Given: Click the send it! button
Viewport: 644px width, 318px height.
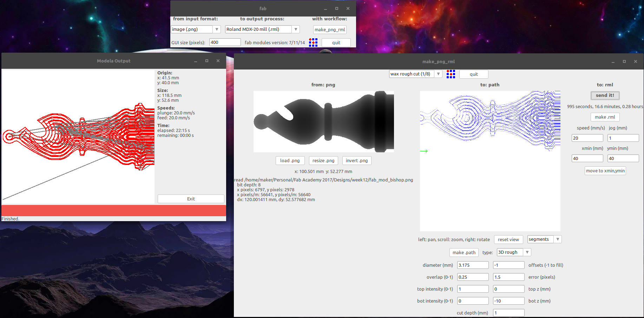Looking at the screenshot, I should pyautogui.click(x=605, y=95).
